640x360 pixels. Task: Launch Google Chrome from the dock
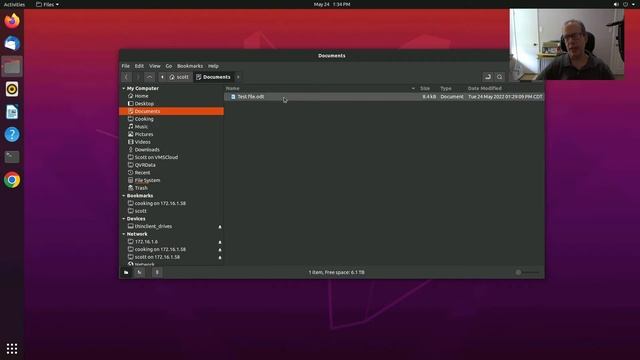coord(12,180)
